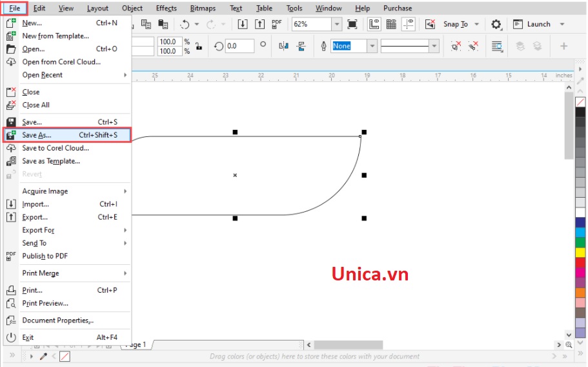
Task: Expand the Export For submenu
Action: (x=125, y=231)
